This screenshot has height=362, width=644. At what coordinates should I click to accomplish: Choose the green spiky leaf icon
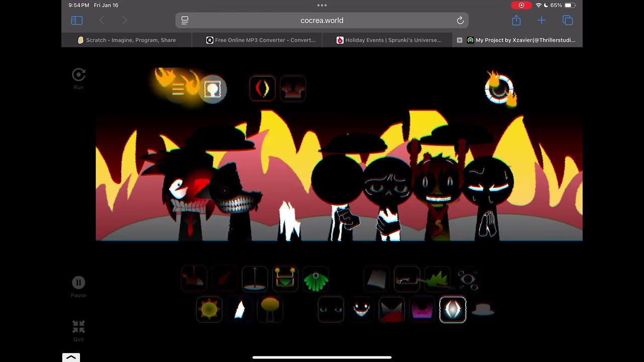coord(437,279)
